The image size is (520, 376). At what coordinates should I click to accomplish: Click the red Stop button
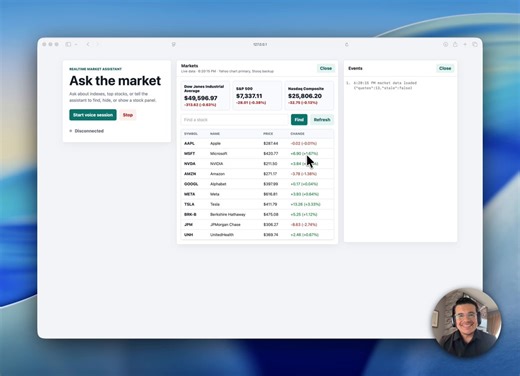tap(128, 115)
